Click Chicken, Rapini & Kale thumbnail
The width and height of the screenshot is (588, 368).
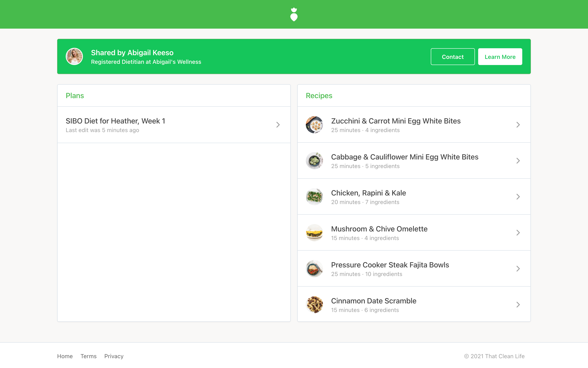coord(314,197)
